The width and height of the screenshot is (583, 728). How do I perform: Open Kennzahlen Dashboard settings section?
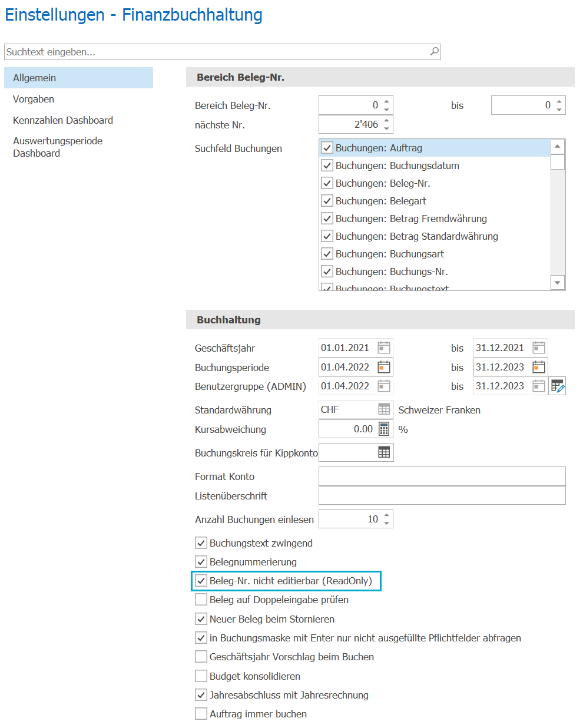tap(78, 120)
